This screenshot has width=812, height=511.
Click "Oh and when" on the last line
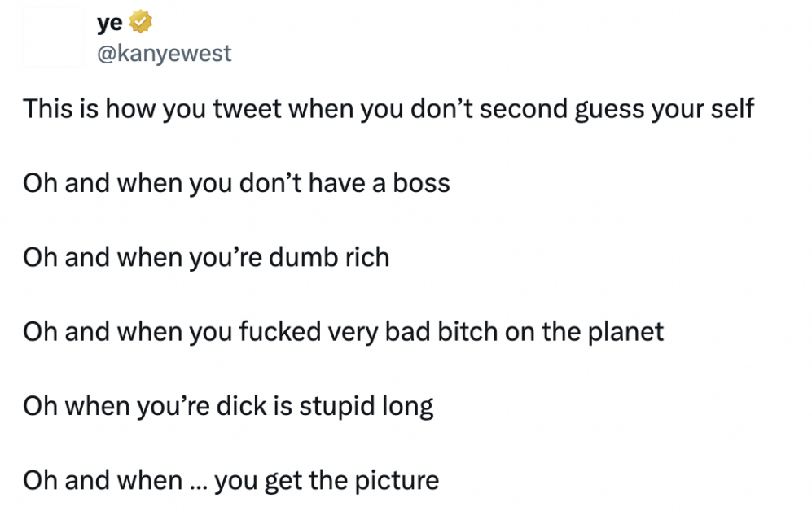103,480
